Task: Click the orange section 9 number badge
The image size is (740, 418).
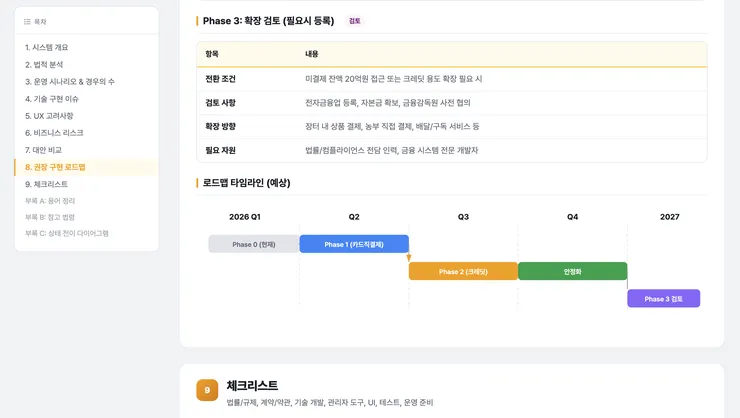Action: 207,390
